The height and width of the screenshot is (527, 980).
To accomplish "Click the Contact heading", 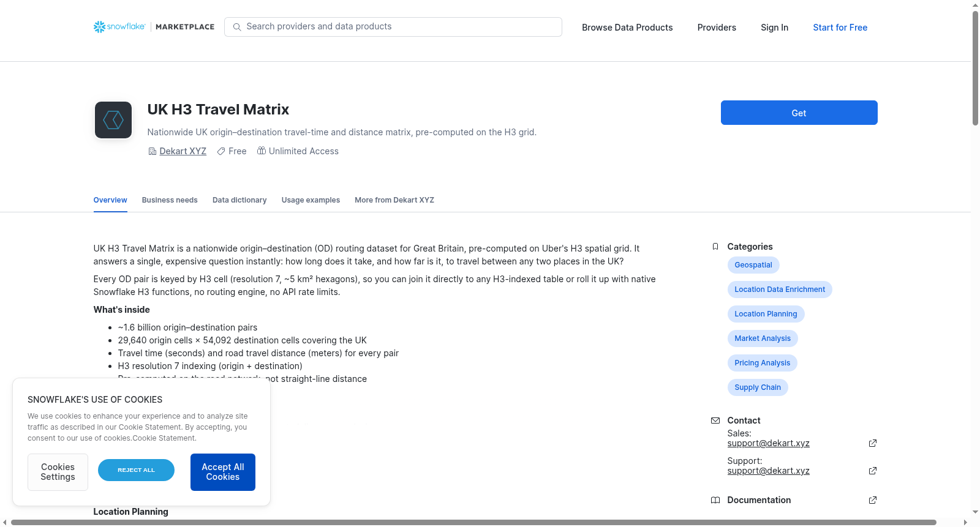I will point(744,420).
